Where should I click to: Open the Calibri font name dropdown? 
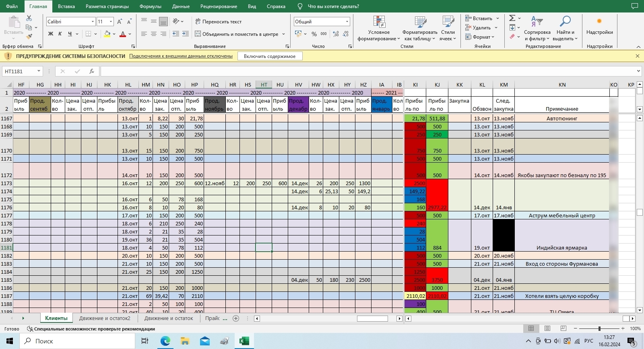(93, 22)
